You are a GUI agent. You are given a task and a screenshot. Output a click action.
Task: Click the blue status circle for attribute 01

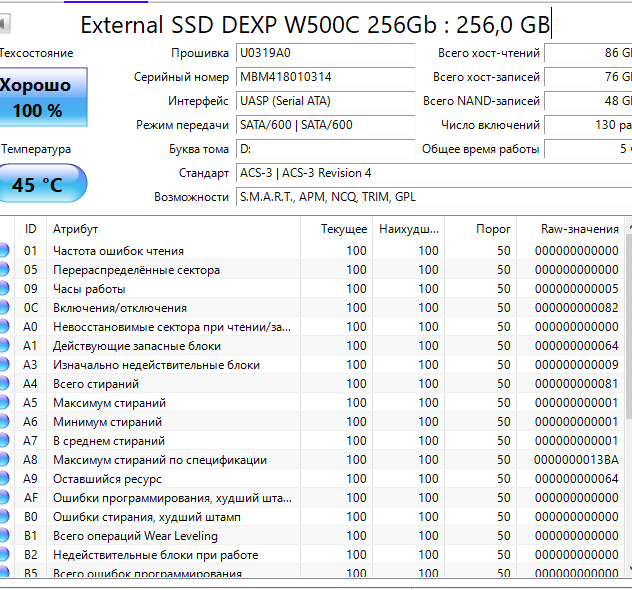[4, 251]
